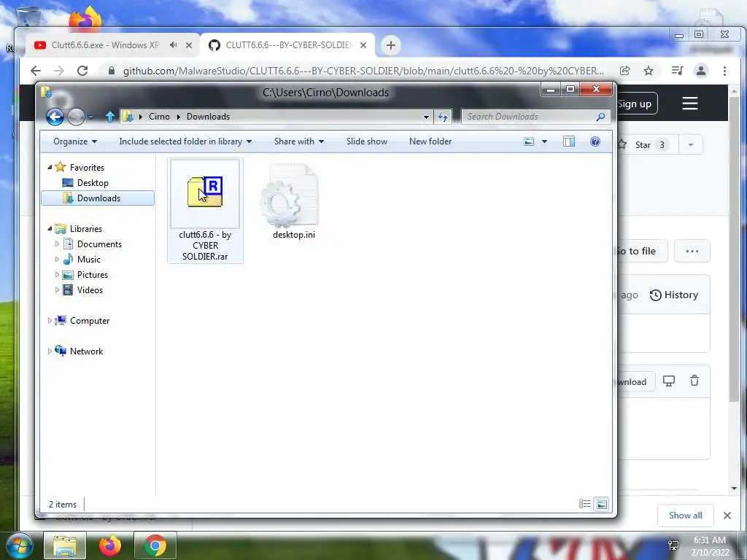This screenshot has width=747, height=560.
Task: Click New folder in Explorer toolbar
Action: [x=430, y=141]
